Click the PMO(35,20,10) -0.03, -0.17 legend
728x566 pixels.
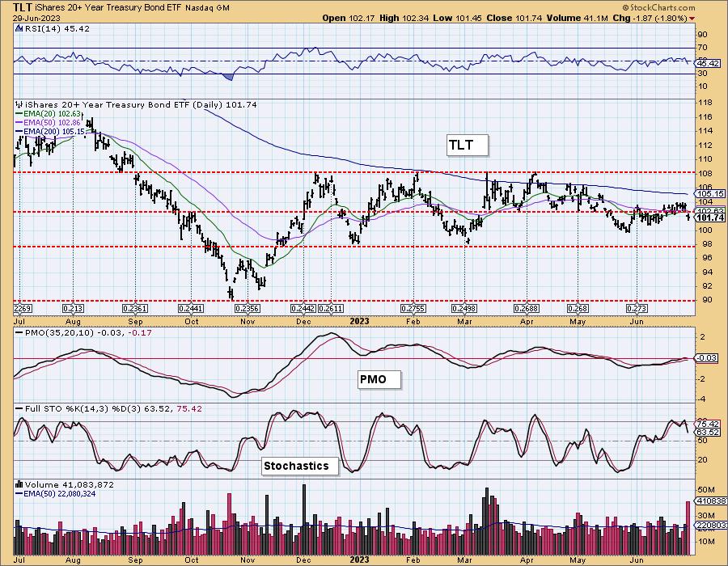click(x=83, y=332)
